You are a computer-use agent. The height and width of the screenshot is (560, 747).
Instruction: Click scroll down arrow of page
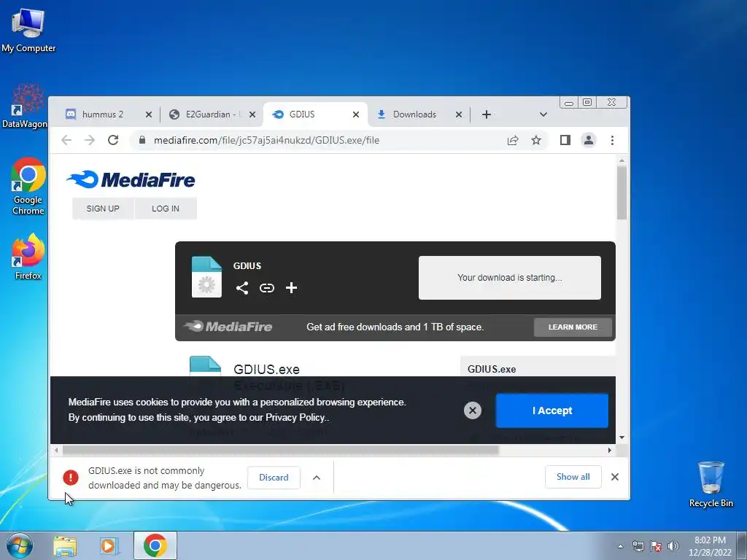point(622,437)
